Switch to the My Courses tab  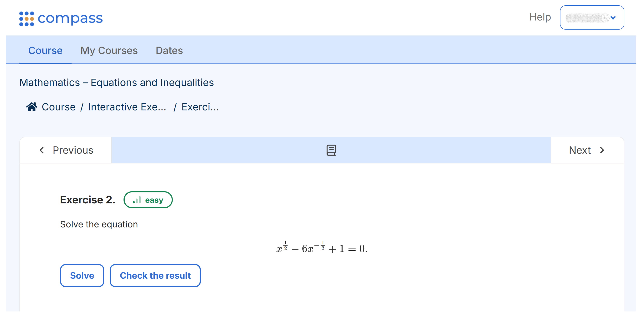[x=109, y=51]
